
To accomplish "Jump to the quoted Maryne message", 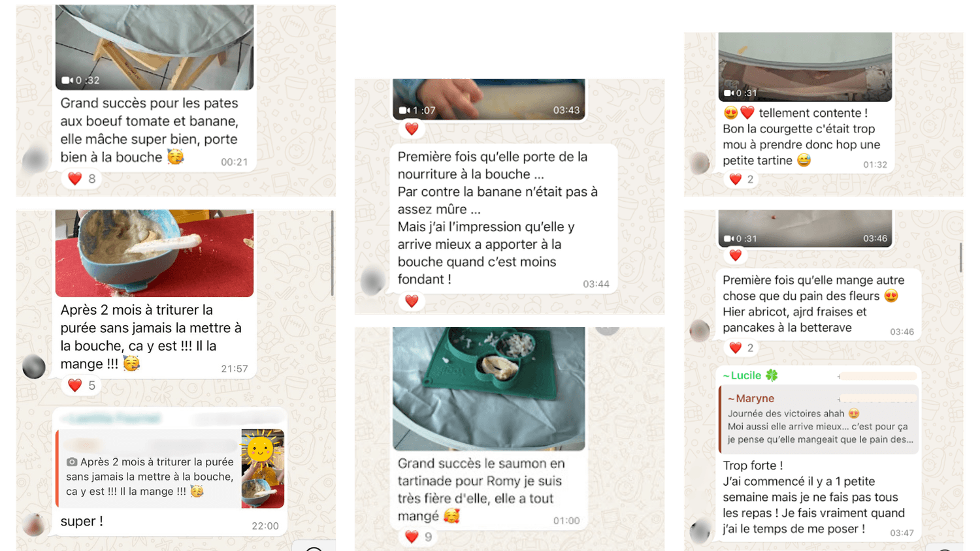I will pyautogui.click(x=819, y=419).
